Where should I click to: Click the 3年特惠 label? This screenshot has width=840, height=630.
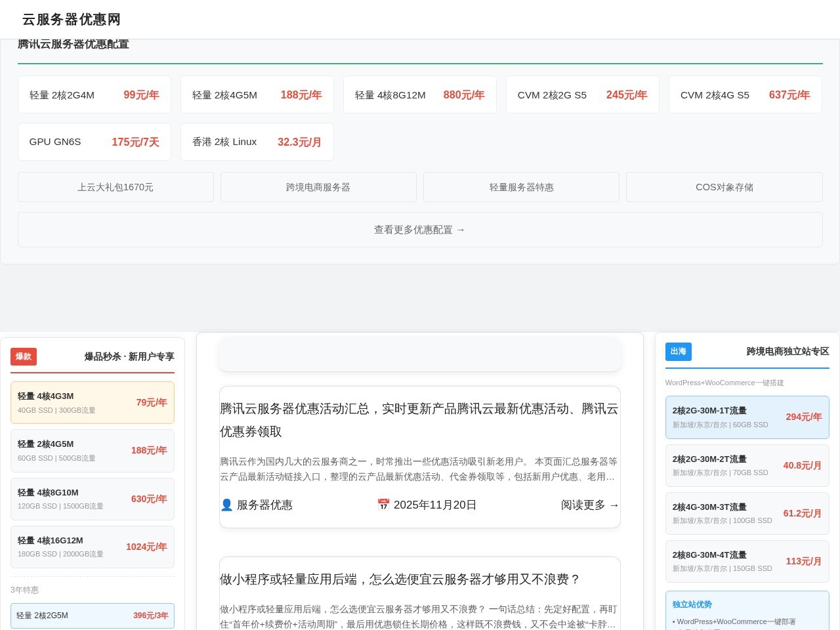click(x=24, y=590)
